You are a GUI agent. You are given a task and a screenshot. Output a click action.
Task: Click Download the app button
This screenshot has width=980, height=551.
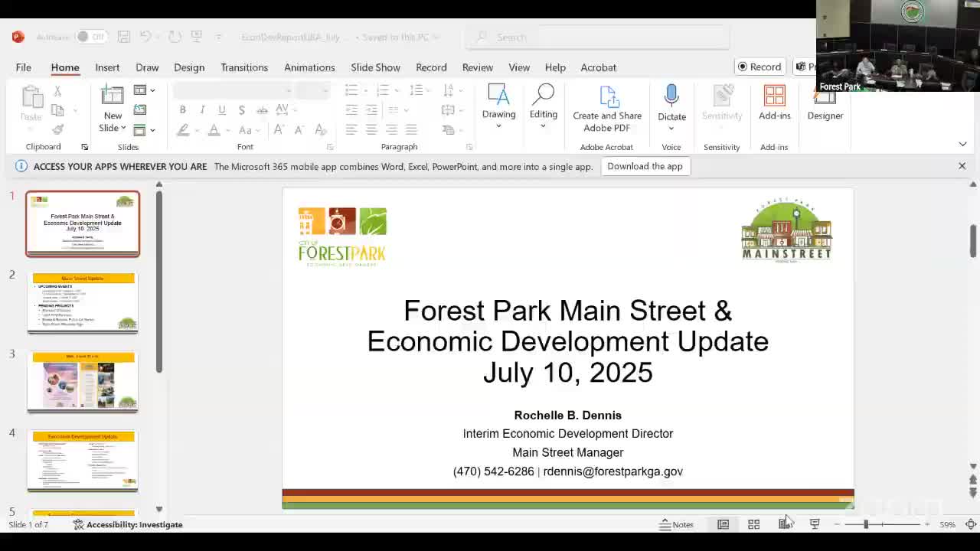click(x=645, y=166)
